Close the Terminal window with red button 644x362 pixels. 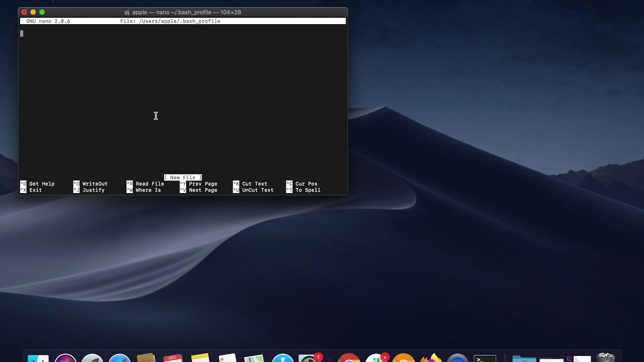pos(24,12)
